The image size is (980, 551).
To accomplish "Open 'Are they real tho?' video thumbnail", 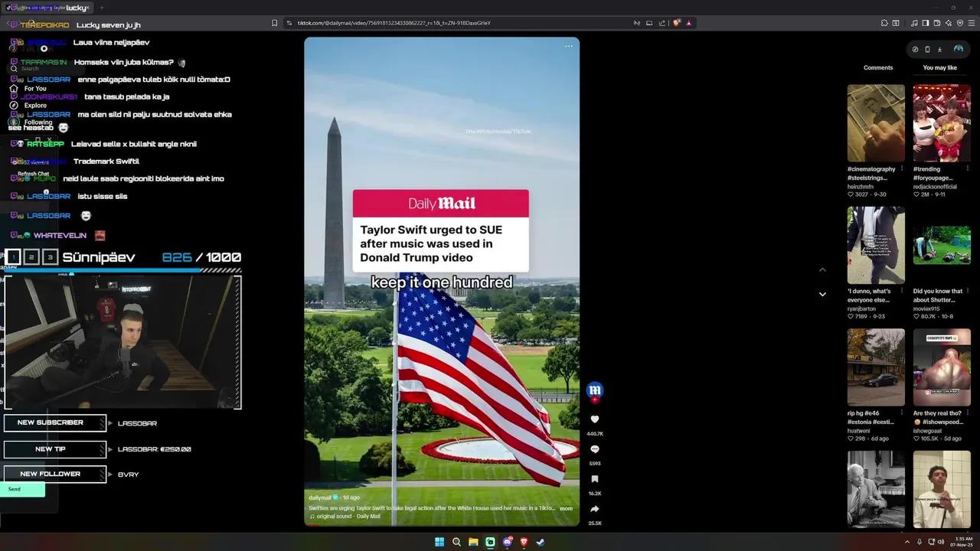I will point(942,368).
